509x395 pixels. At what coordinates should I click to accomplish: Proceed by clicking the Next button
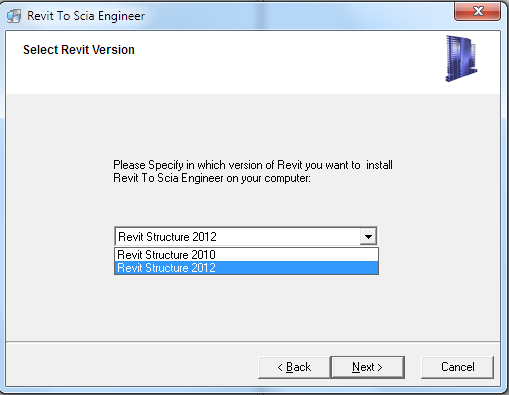pos(367,367)
